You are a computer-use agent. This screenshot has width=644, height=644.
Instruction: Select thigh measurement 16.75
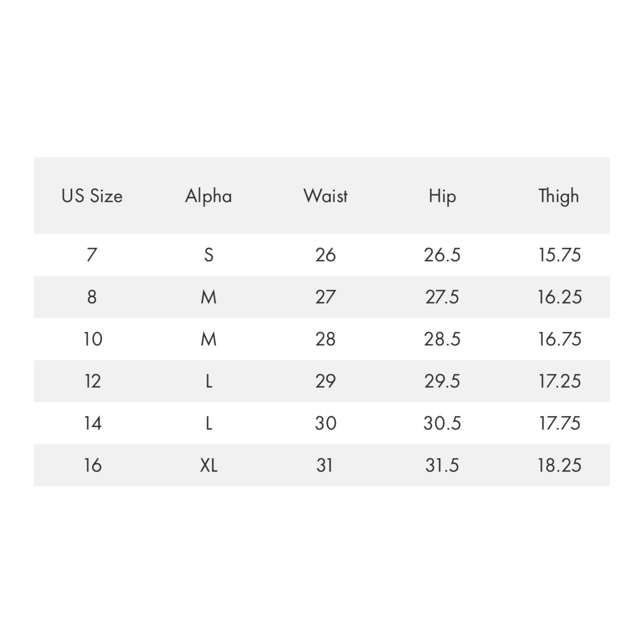pos(559,339)
